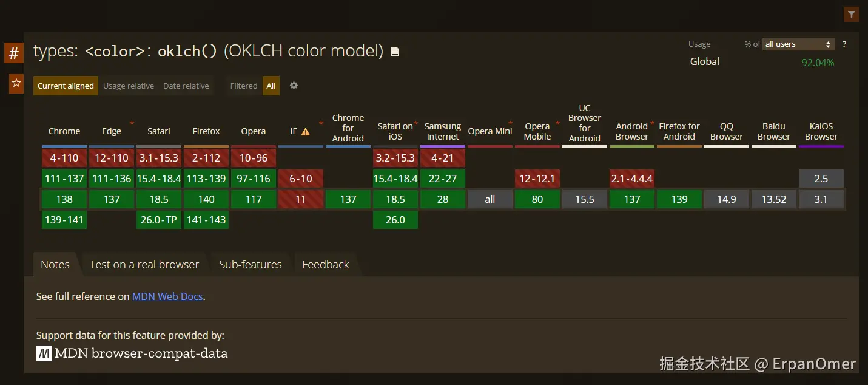Click UC Browser for Android header
The image size is (868, 385).
pyautogui.click(x=585, y=123)
